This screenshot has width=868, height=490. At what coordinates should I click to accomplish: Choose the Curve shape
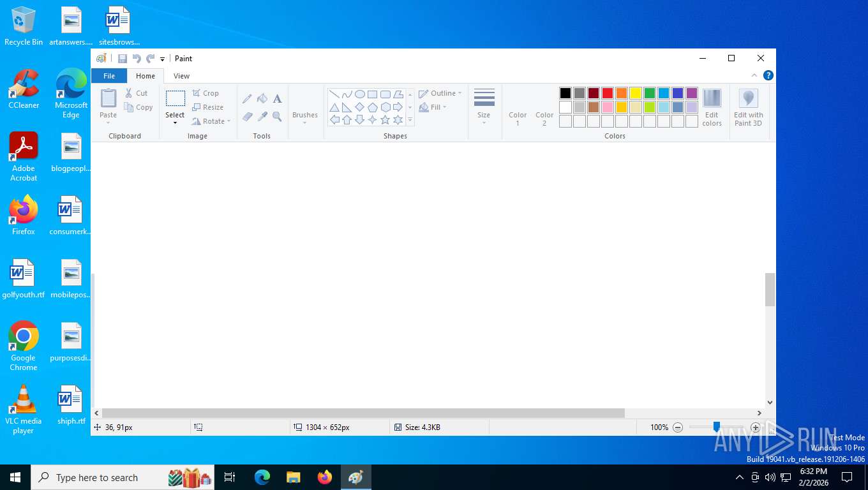pyautogui.click(x=347, y=94)
